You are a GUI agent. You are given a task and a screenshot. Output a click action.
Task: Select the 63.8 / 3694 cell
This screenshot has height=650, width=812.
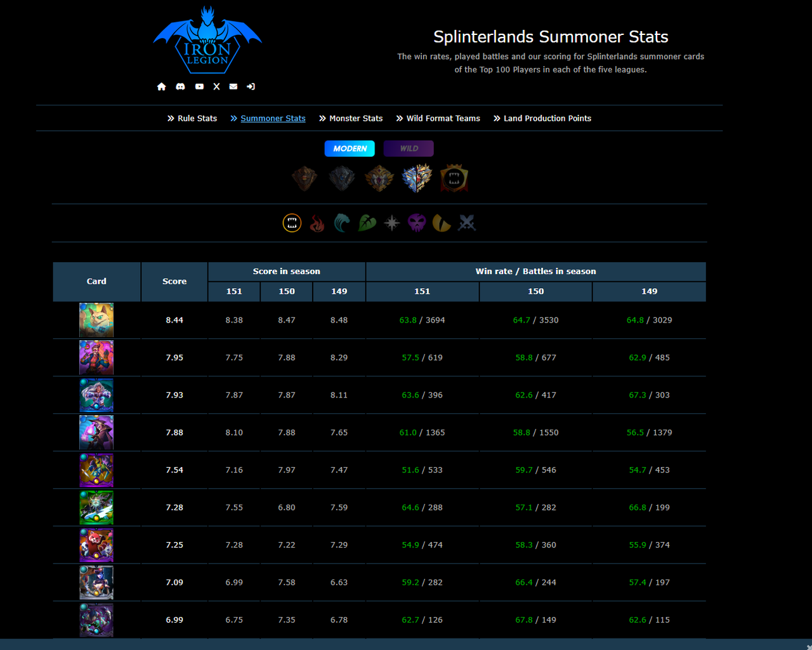tap(422, 320)
